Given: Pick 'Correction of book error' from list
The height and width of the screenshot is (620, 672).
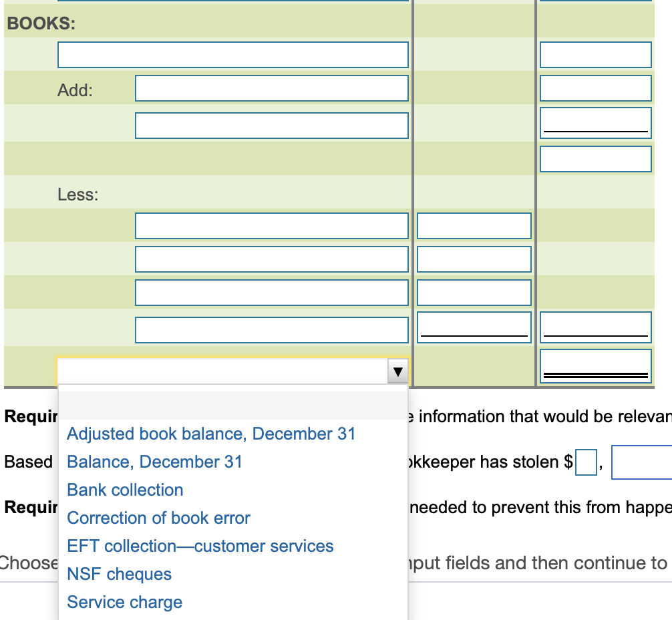Looking at the screenshot, I should [x=158, y=518].
